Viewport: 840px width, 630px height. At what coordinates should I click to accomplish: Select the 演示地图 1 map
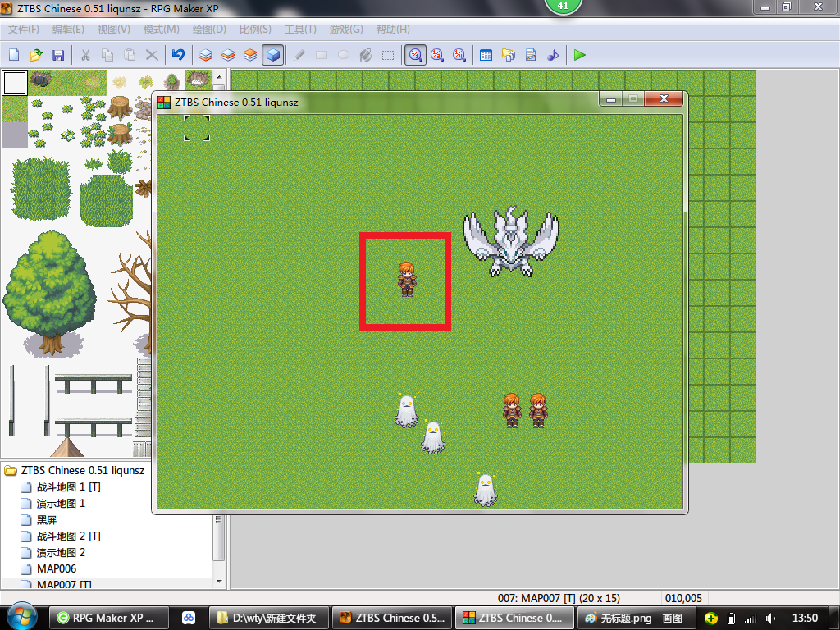[x=61, y=504]
